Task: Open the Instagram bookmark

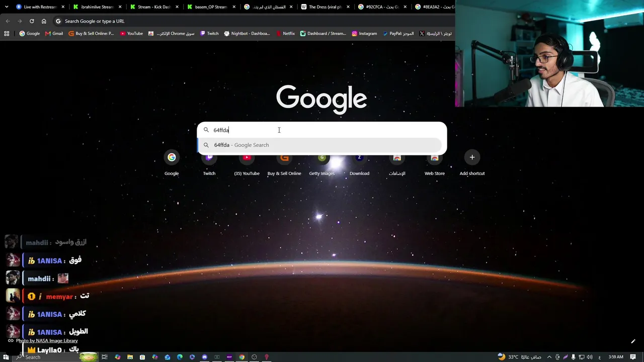Action: point(364,34)
